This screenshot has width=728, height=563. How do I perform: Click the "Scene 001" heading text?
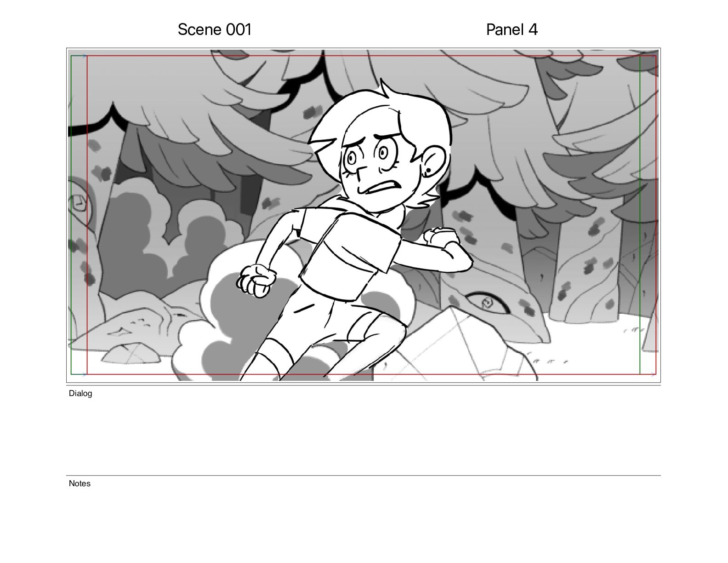[215, 29]
